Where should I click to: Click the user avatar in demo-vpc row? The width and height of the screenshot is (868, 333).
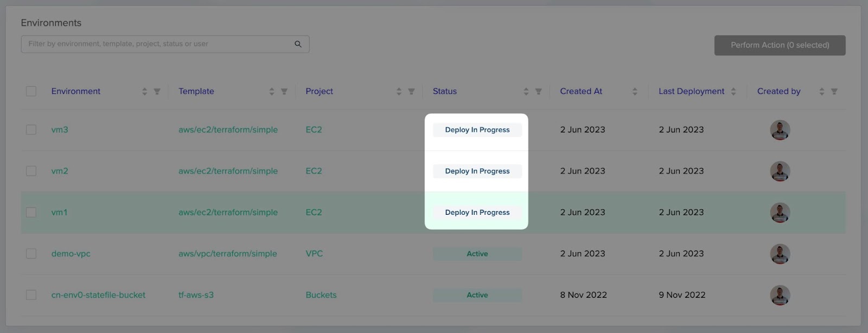[780, 254]
